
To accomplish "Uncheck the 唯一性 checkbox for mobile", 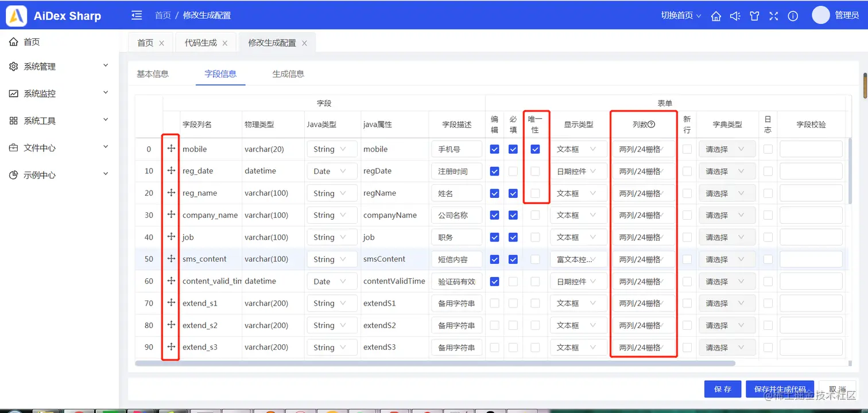I will pyautogui.click(x=535, y=149).
